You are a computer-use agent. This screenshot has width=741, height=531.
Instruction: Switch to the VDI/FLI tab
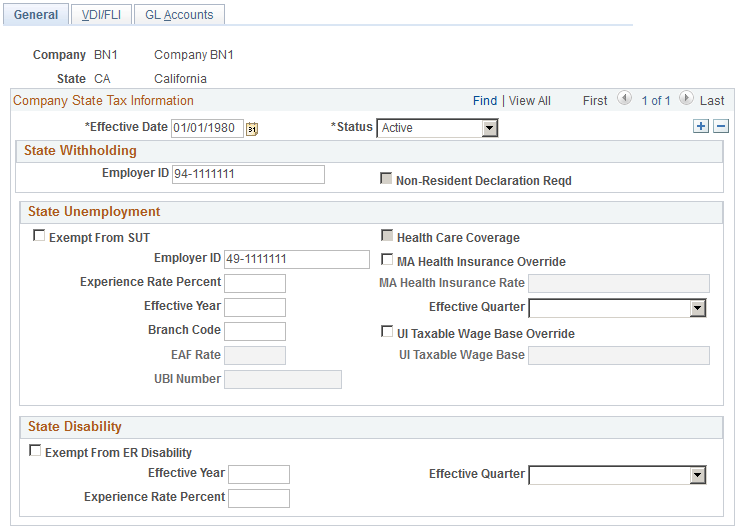101,15
